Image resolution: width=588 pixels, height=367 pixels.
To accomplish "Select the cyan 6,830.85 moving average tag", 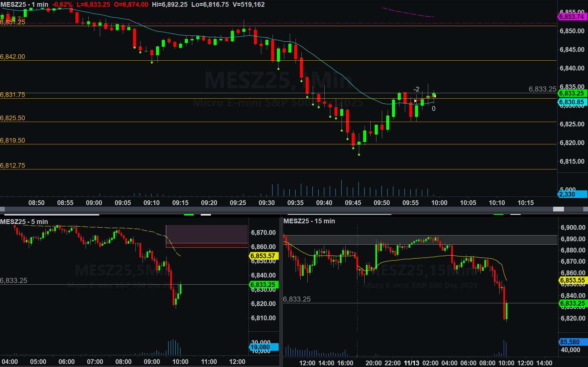I will (572, 102).
